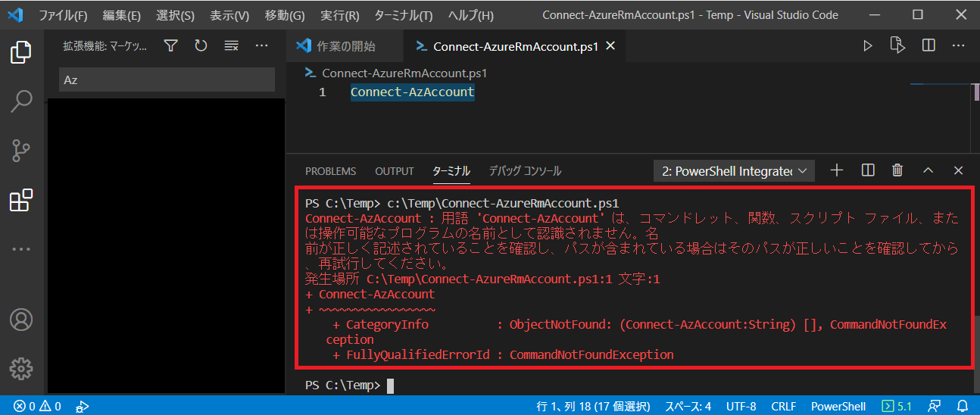Run selection icon in editor toolbar
Screen dimensions: 980x415
[897, 46]
